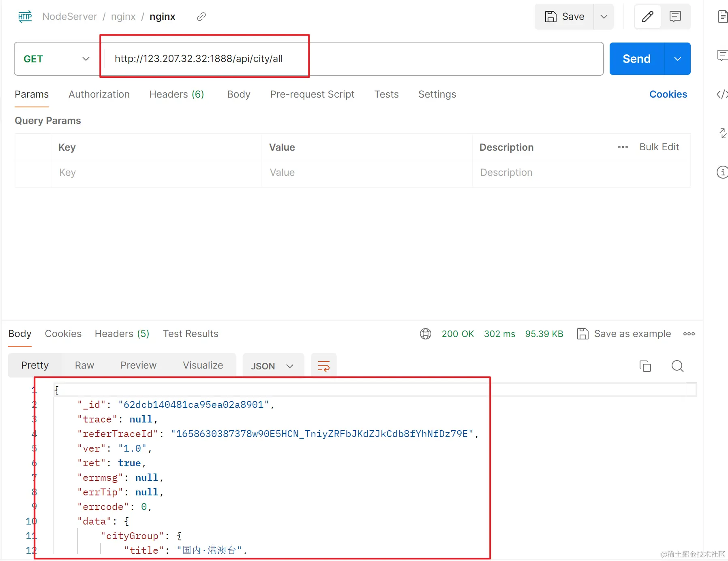Copy the request link icon beside nginx
Image resolution: width=728 pixels, height=561 pixels.
[x=201, y=17]
